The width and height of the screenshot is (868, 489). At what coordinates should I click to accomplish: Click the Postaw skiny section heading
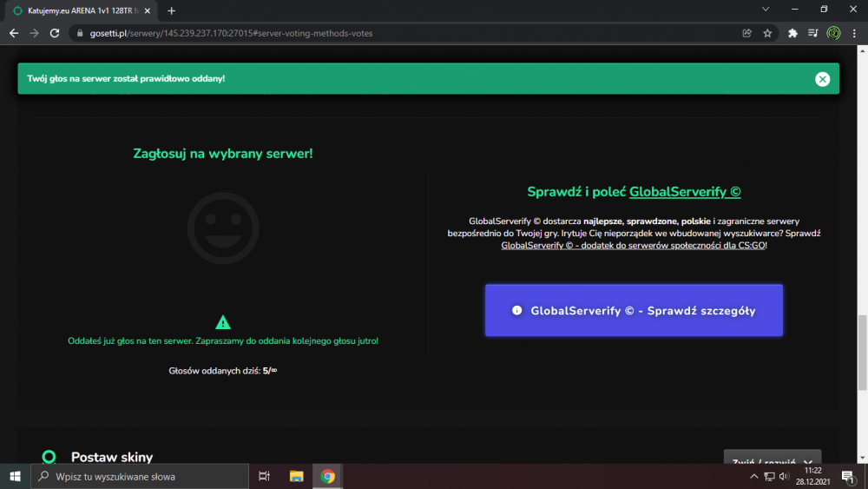point(112,457)
